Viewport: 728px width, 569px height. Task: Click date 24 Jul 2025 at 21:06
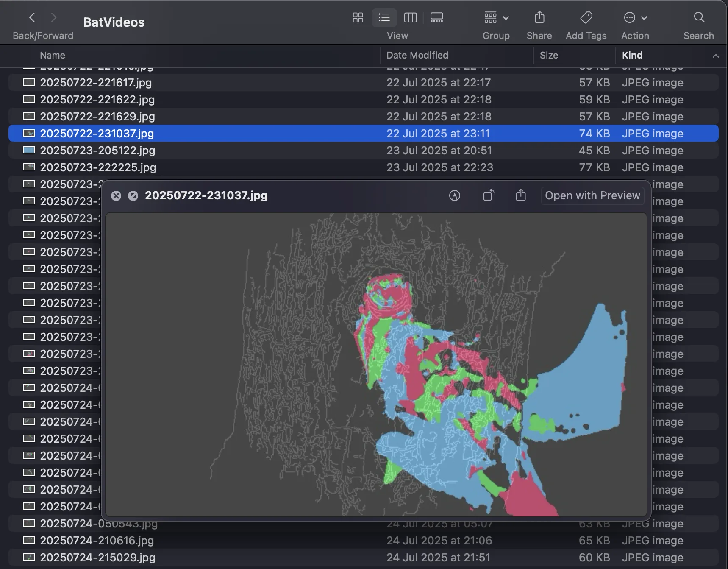click(439, 541)
